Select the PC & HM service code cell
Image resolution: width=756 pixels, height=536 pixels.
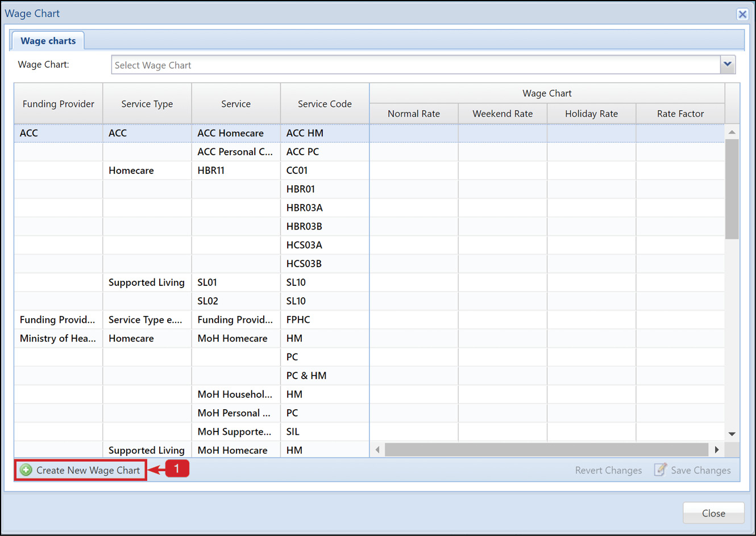pos(325,376)
